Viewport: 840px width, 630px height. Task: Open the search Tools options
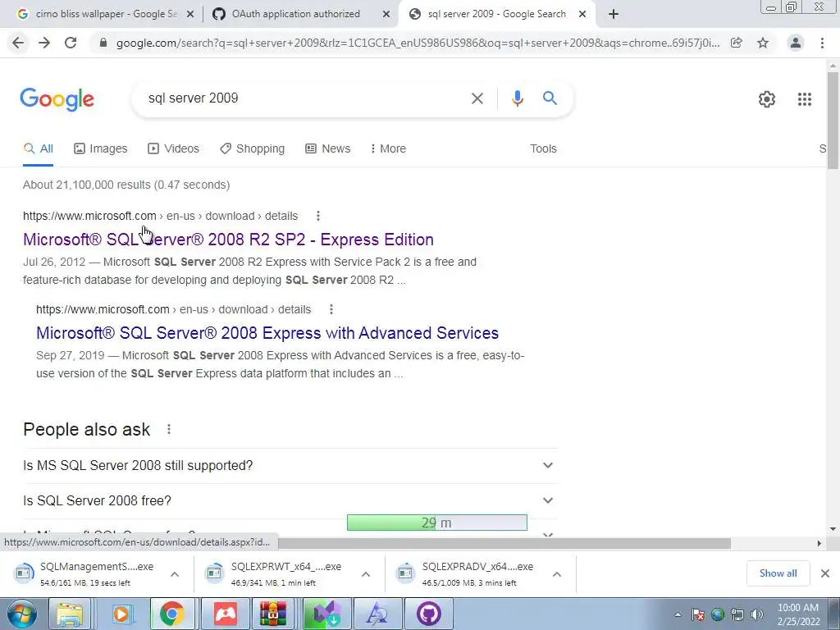coord(543,149)
